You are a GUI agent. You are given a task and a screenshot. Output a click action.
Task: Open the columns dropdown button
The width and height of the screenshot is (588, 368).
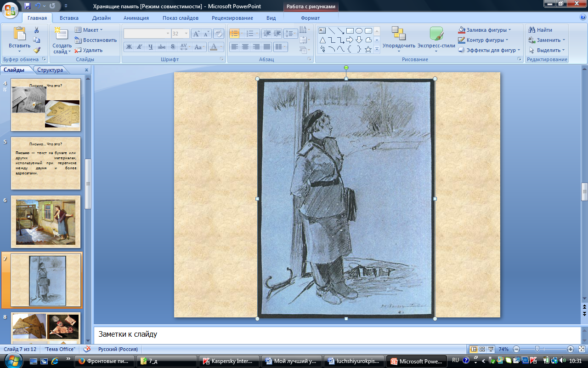(281, 47)
